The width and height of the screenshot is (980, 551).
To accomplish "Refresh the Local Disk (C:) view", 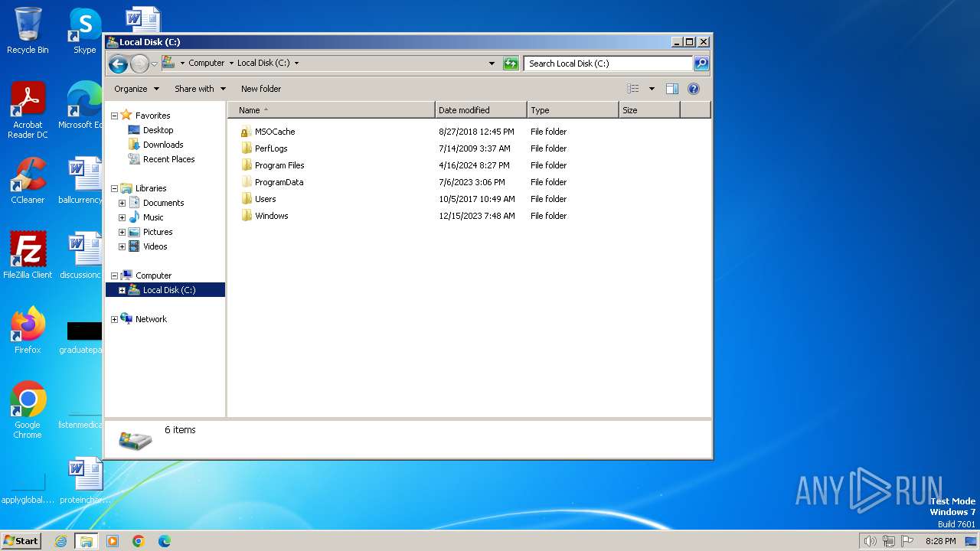I will pyautogui.click(x=511, y=64).
